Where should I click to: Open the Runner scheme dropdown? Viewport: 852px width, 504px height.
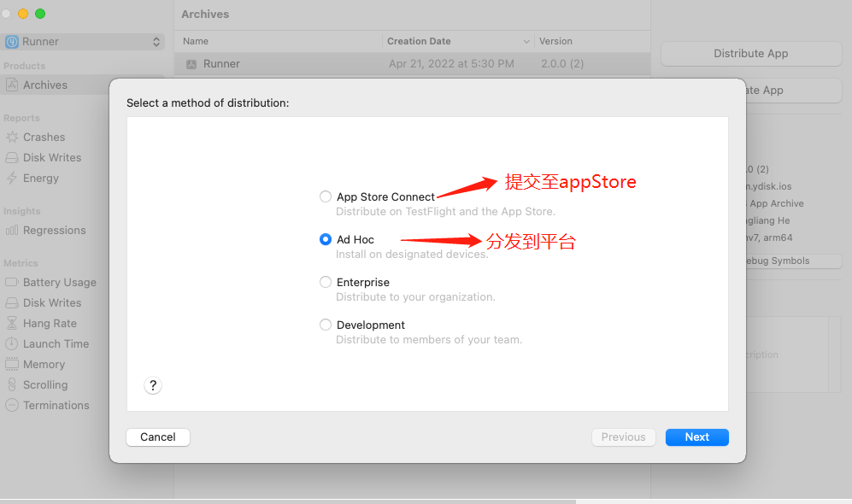pyautogui.click(x=83, y=42)
